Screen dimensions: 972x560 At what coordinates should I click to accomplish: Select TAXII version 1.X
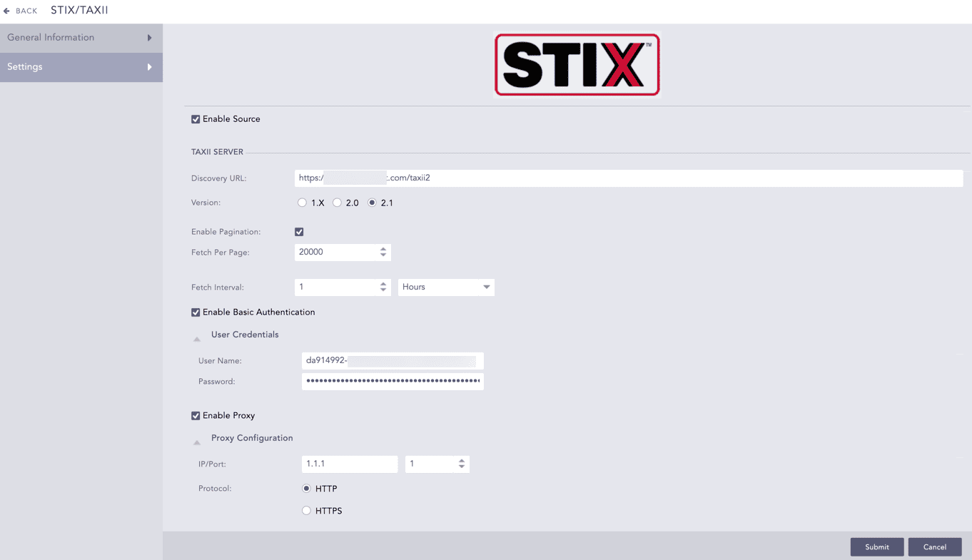click(302, 202)
